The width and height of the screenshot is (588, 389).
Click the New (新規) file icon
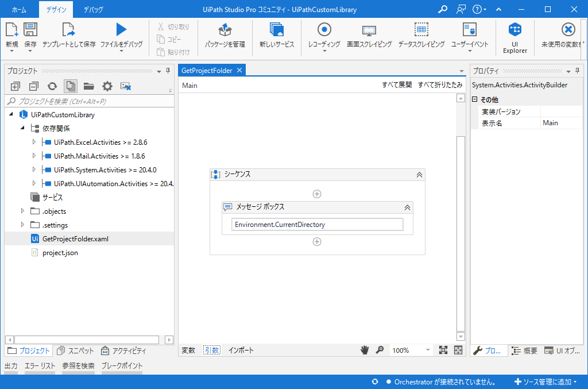click(11, 30)
